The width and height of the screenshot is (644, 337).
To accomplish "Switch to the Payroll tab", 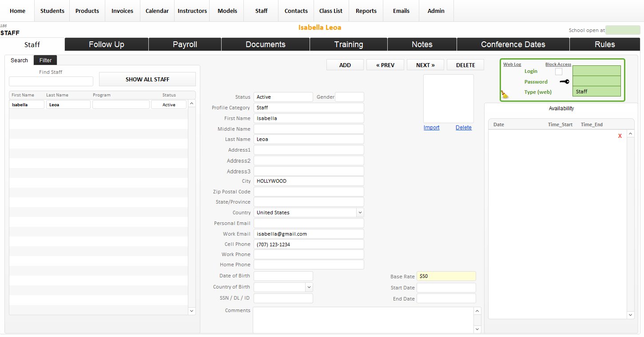I will tap(185, 44).
